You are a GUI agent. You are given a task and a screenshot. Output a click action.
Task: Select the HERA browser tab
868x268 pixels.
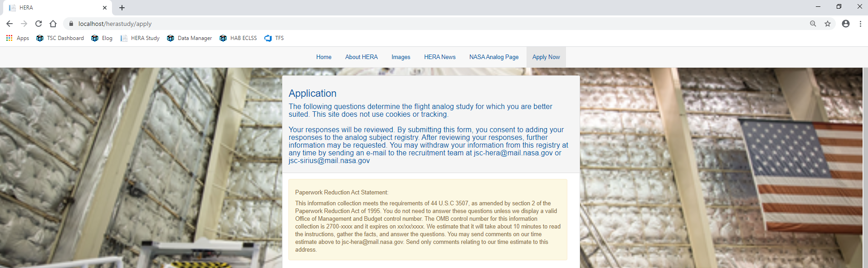coord(57,8)
